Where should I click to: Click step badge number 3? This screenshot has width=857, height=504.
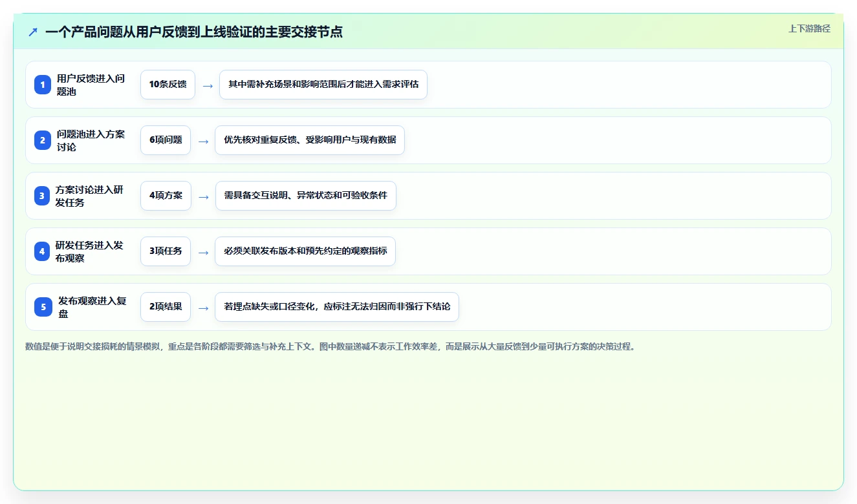[x=42, y=196]
